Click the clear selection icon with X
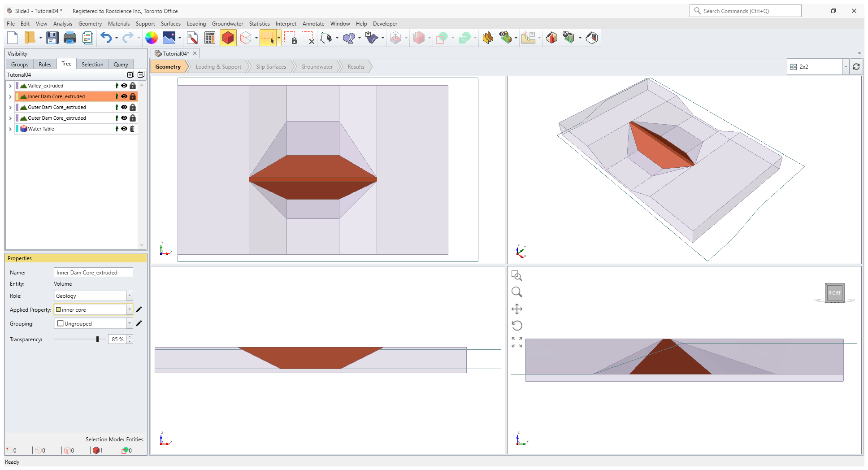The width and height of the screenshot is (868, 470). [308, 38]
